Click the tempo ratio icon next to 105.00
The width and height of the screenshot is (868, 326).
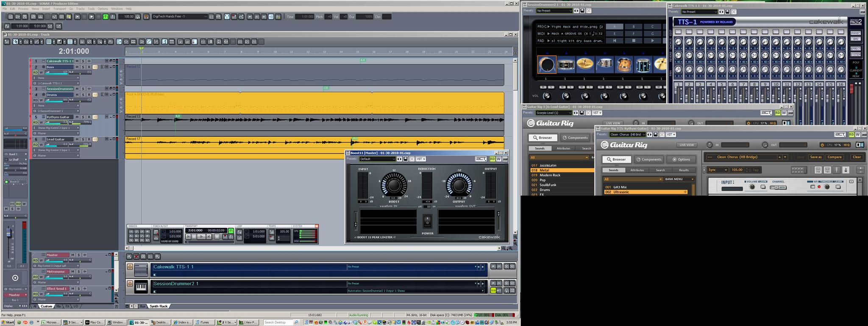138,17
